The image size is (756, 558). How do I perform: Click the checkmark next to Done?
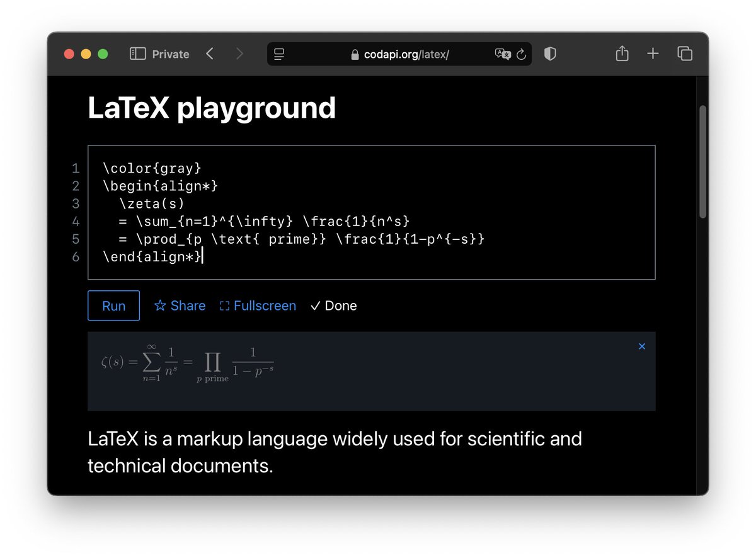tap(316, 305)
